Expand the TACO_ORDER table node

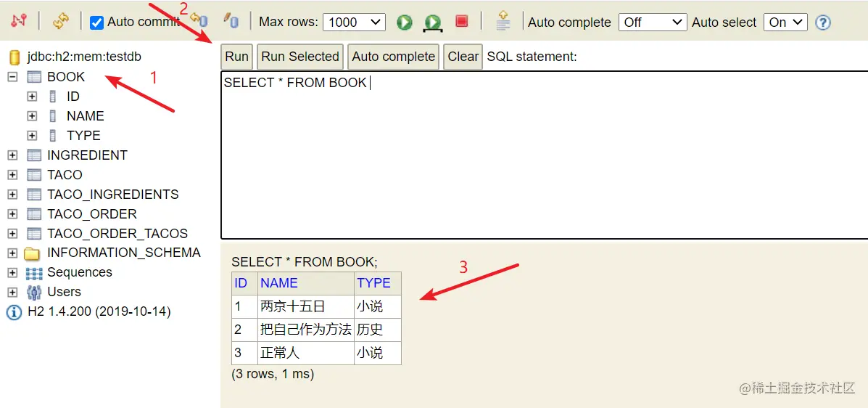(x=12, y=214)
